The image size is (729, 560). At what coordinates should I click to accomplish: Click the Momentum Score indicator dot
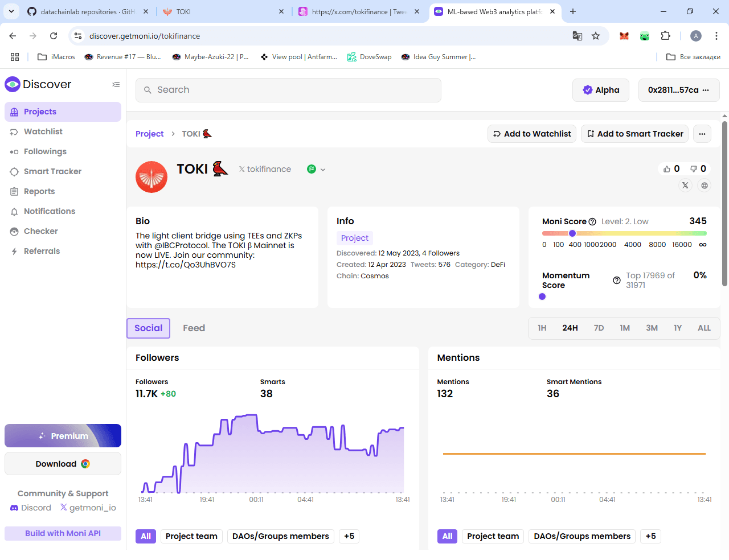[x=542, y=297]
